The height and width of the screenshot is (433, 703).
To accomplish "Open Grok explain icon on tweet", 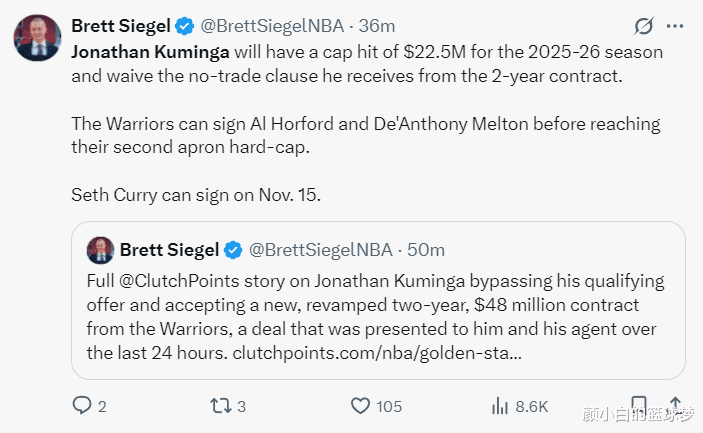I will click(x=645, y=25).
